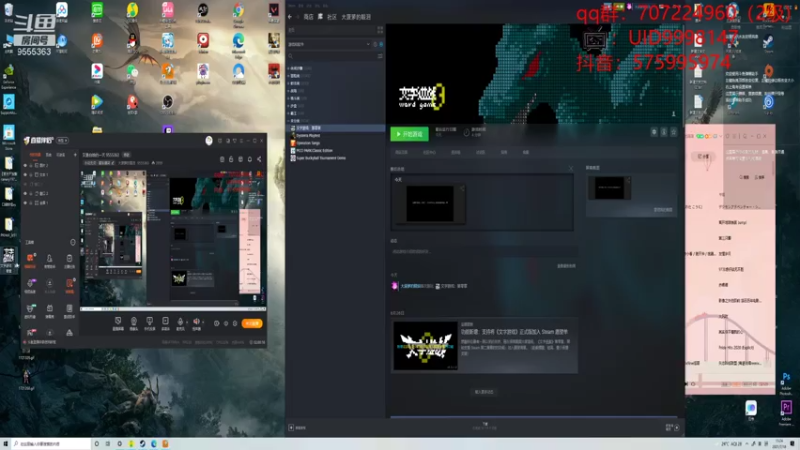Open the Recycle Bin desktop icon

point(9,12)
